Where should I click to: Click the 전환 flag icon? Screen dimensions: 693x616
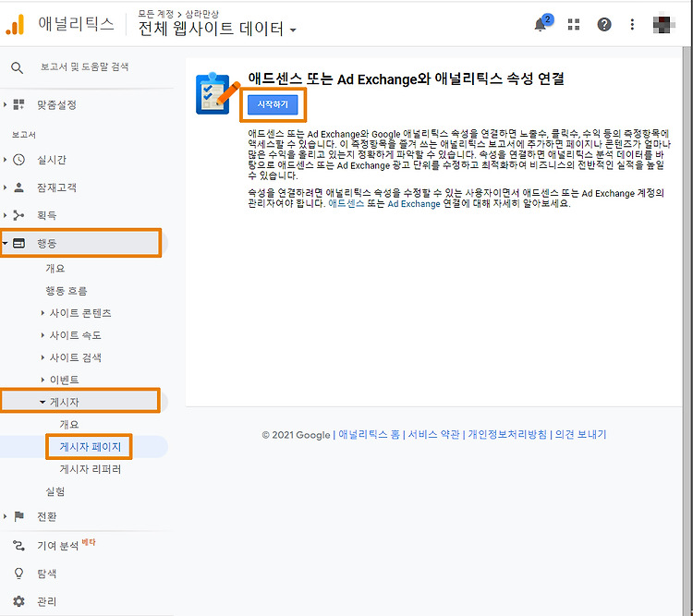click(x=18, y=516)
